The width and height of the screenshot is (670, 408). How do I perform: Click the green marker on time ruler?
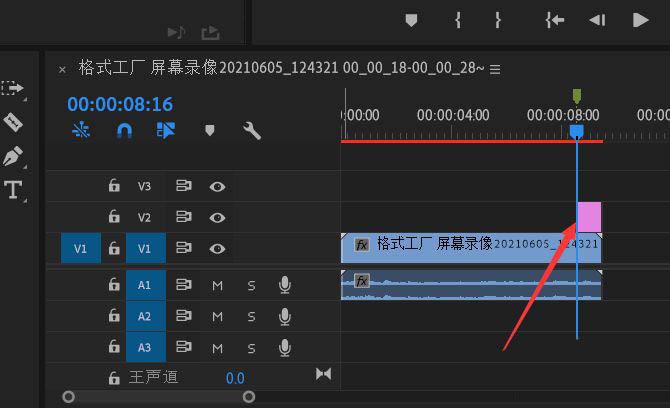pos(577,96)
